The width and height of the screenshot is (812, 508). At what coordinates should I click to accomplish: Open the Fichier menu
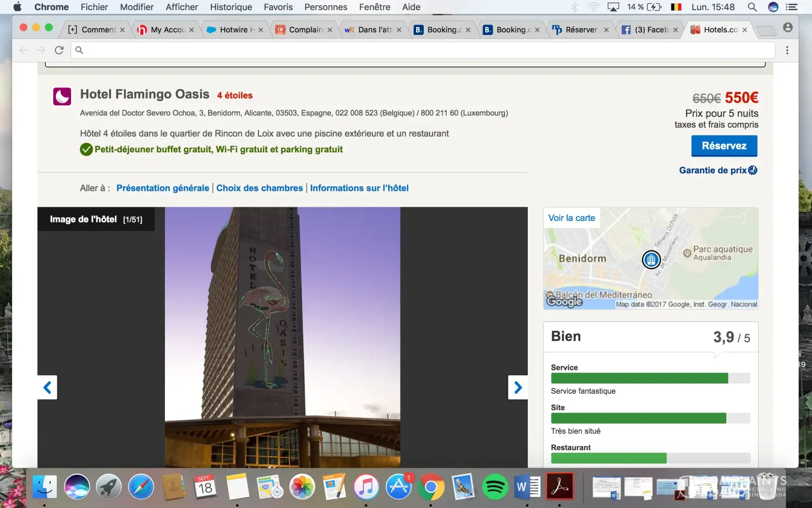pos(94,7)
